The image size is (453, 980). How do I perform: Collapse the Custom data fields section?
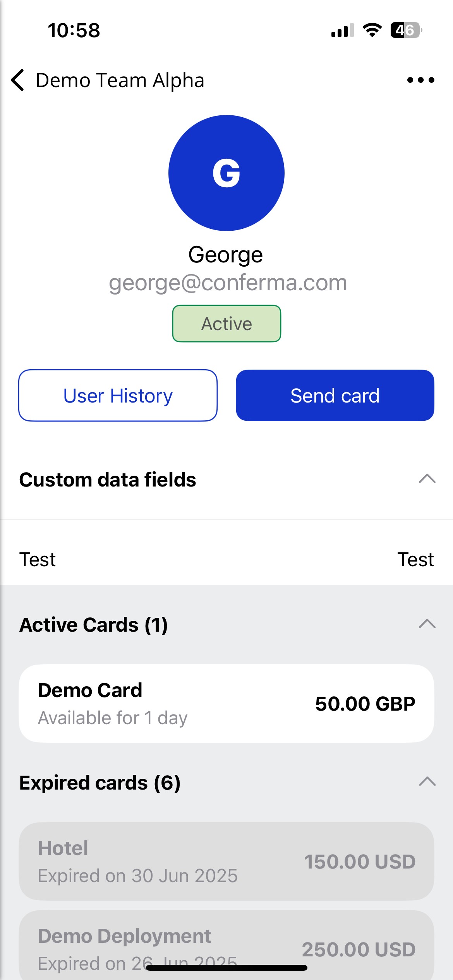point(427,479)
